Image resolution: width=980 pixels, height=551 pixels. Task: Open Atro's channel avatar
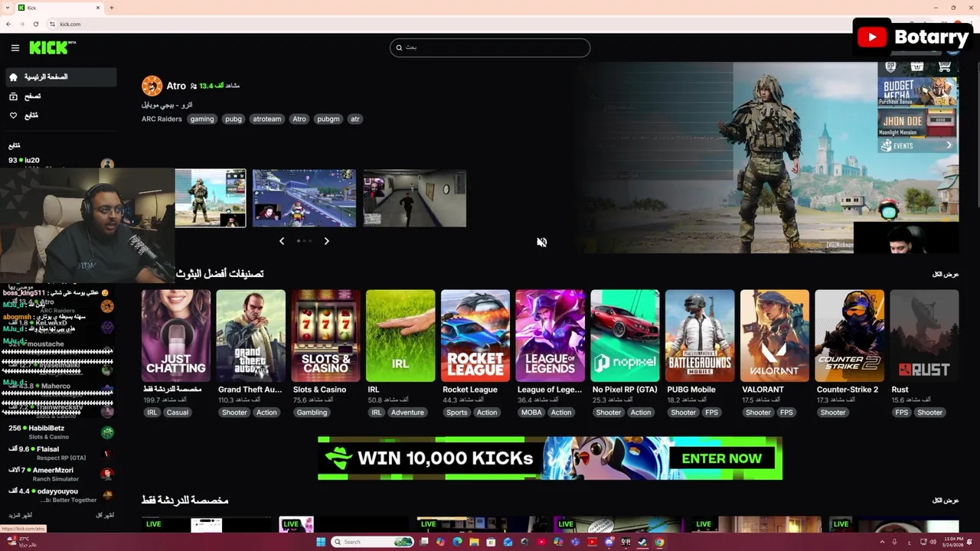point(152,86)
